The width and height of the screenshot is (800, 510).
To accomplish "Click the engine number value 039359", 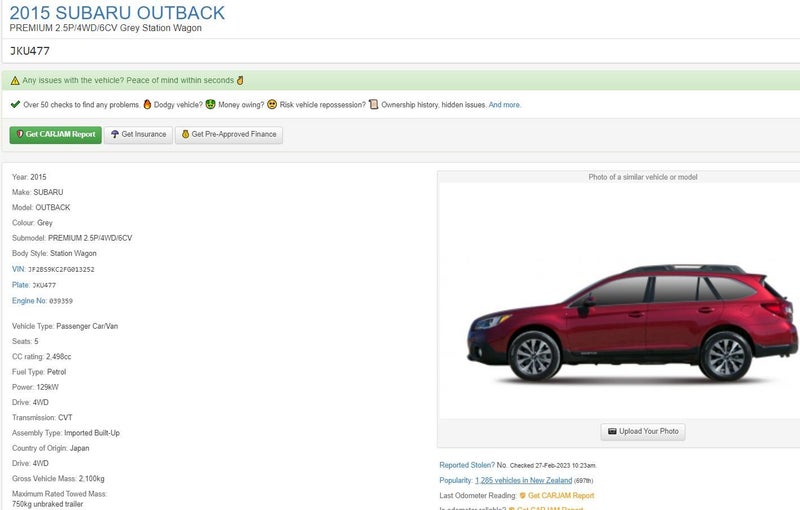I will point(61,301).
